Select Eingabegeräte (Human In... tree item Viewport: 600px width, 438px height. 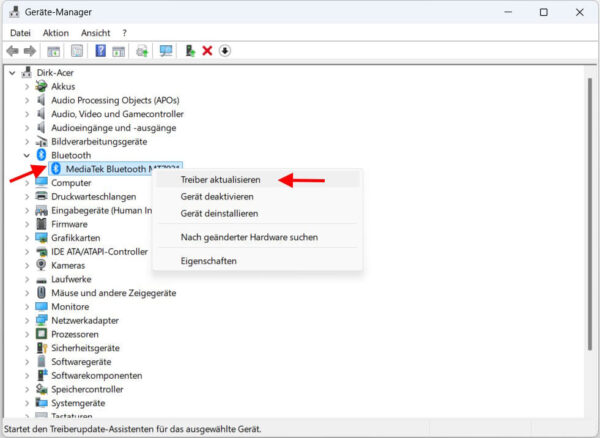pos(101,210)
